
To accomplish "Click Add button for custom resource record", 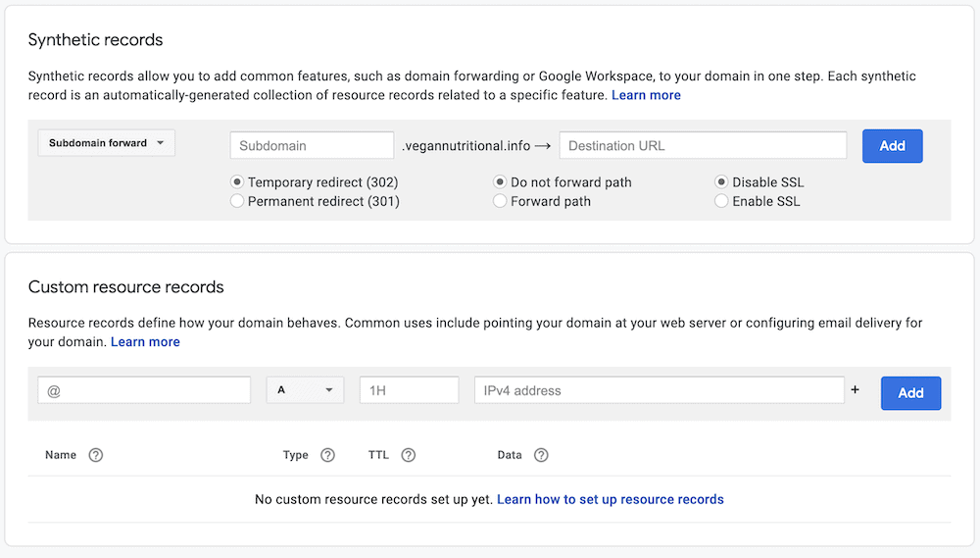I will tap(910, 393).
